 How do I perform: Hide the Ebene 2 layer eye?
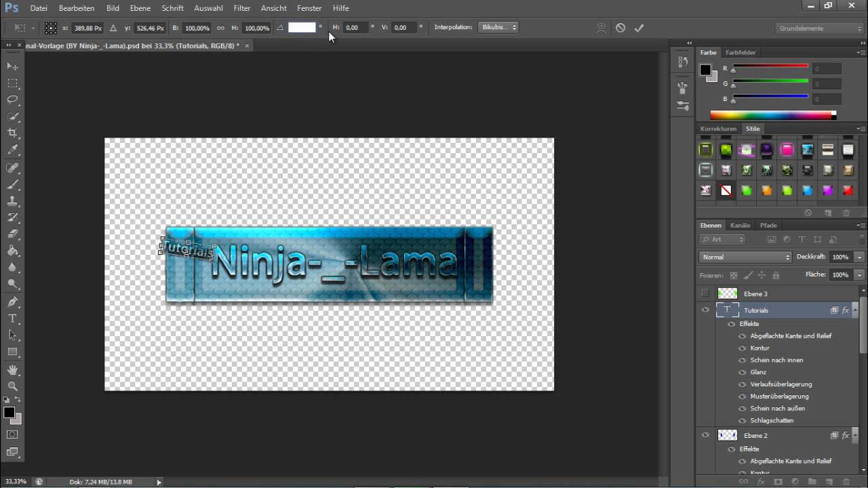click(705, 435)
